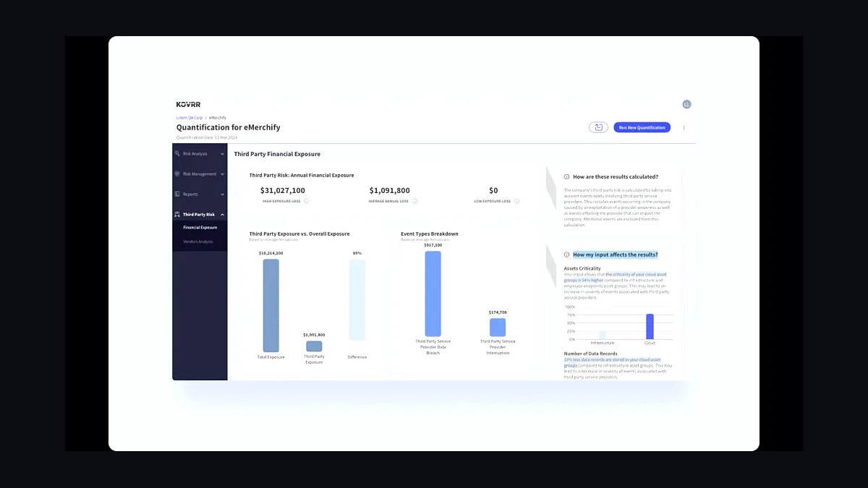Click 'Number of Data Records' subheading
Image resolution: width=868 pixels, height=488 pixels.
tap(591, 354)
